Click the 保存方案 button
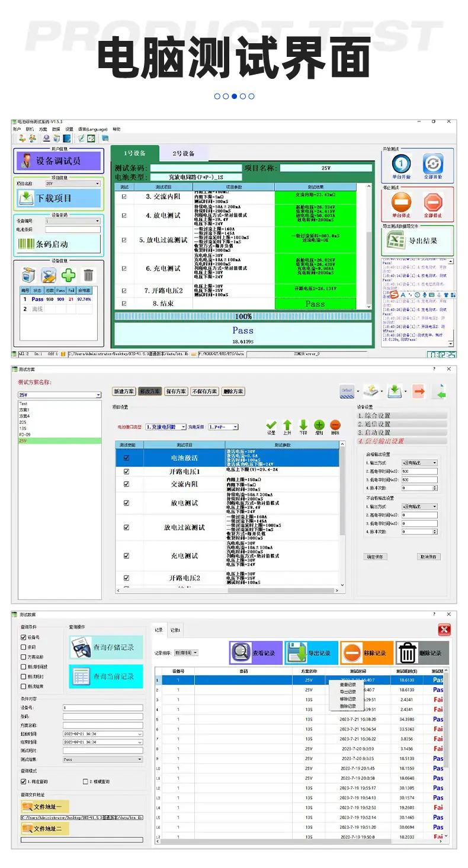 [x=175, y=392]
